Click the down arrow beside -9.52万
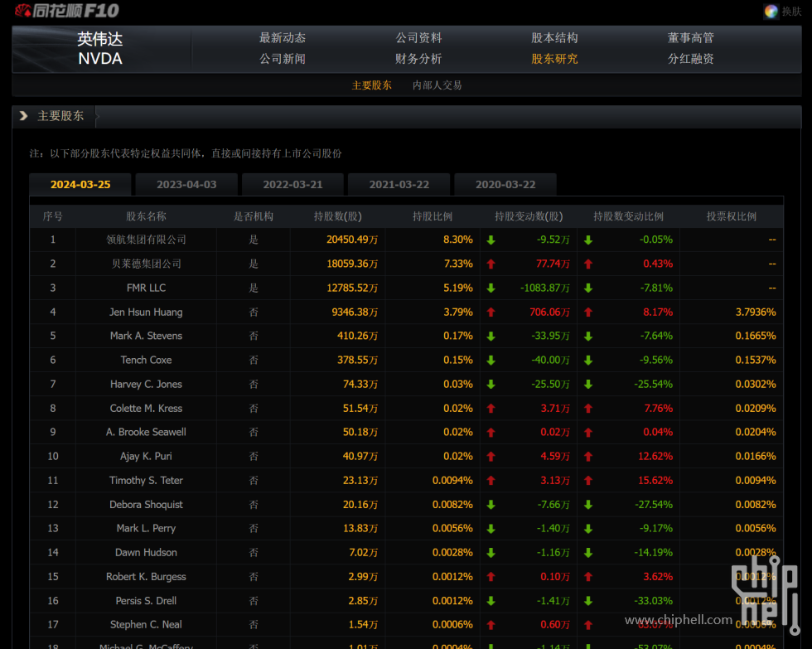This screenshot has height=649, width=812. click(491, 240)
